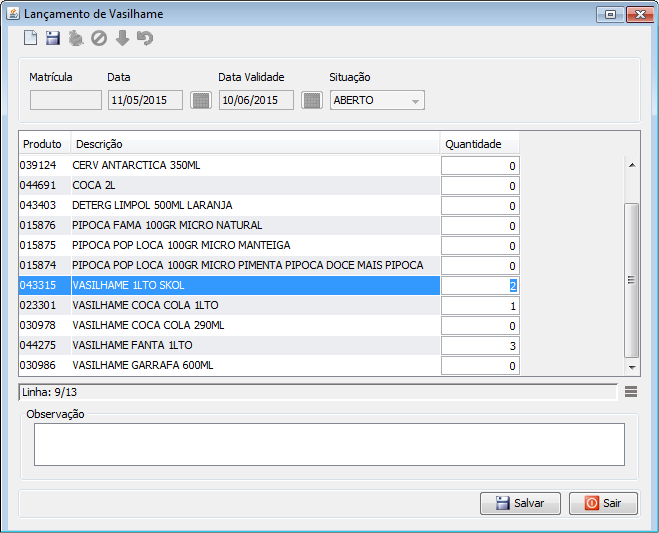Click quantity cell of VASILHAME FANTA 1LTO
Screen dimensions: 659x533
coord(480,346)
